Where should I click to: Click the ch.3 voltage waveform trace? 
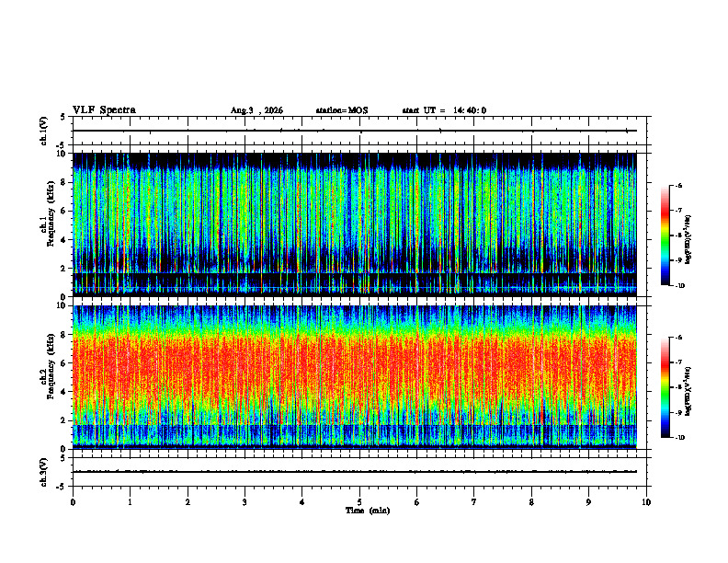click(x=355, y=472)
